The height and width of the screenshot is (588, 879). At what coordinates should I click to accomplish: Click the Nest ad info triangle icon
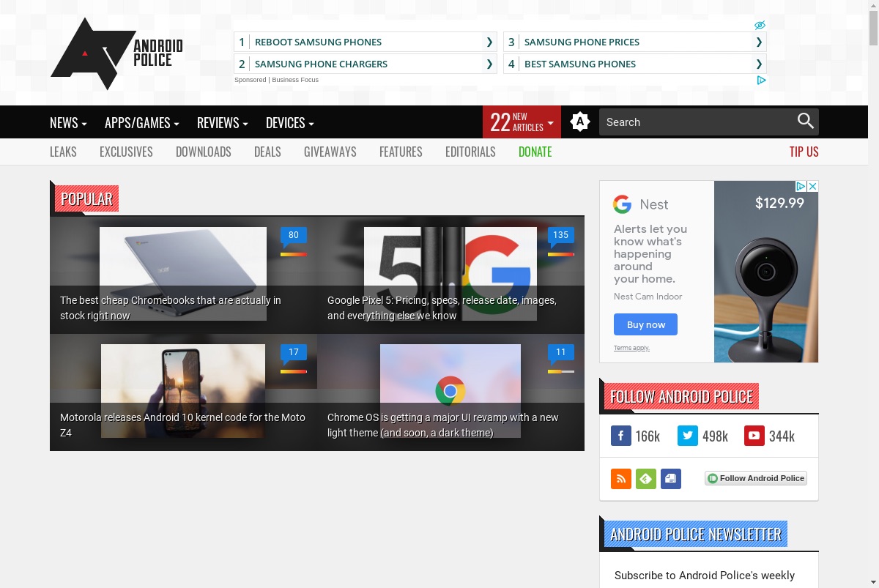(x=801, y=187)
